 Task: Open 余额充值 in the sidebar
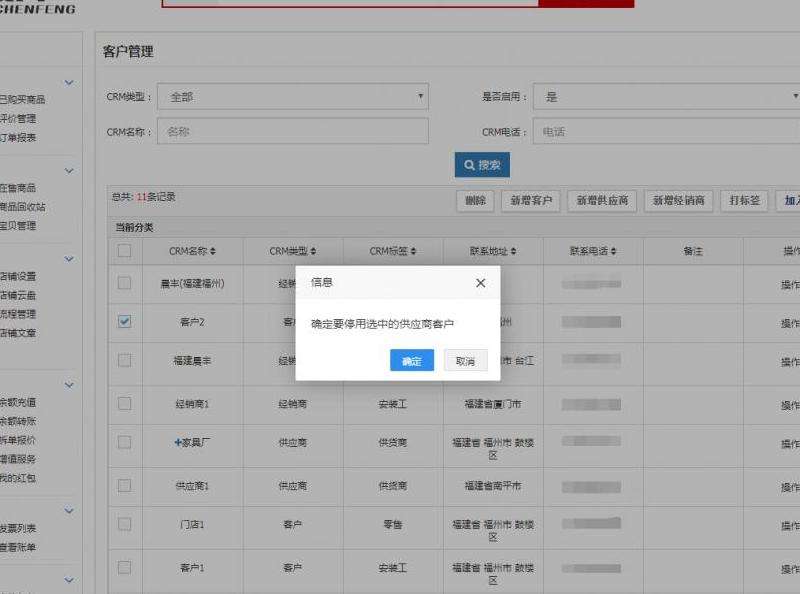[x=18, y=402]
